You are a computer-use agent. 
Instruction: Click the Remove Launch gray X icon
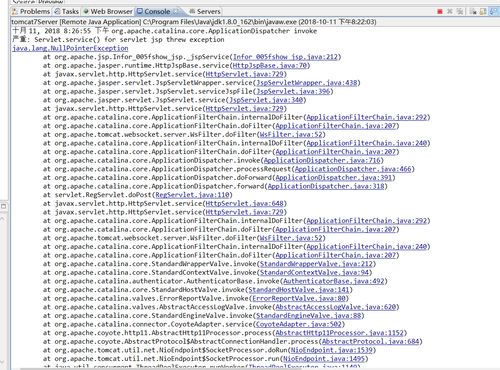[x=450, y=12]
